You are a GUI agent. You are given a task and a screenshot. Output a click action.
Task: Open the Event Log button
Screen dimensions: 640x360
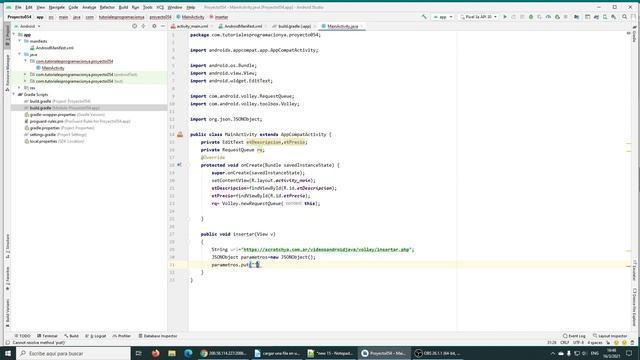pyautogui.click(x=574, y=336)
